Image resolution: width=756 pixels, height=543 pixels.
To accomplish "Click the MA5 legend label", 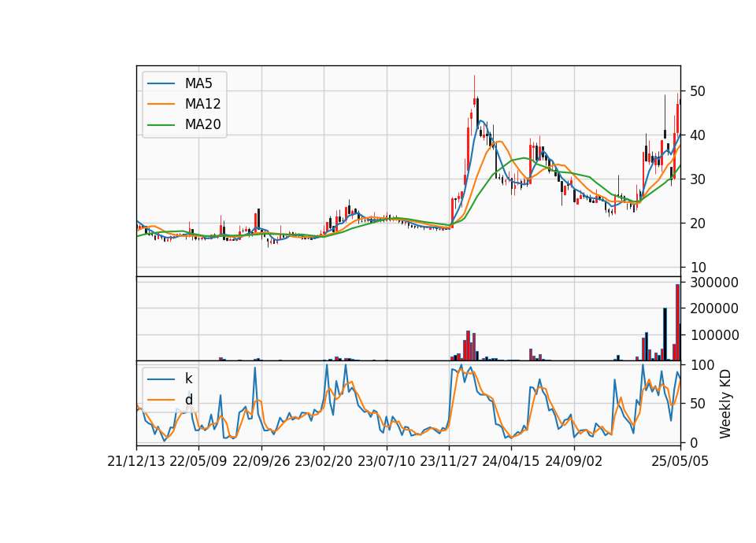I will [198, 83].
